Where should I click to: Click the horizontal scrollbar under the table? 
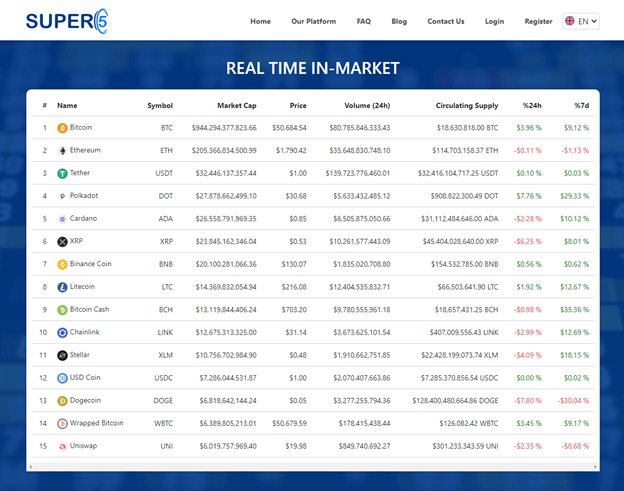pos(313,467)
